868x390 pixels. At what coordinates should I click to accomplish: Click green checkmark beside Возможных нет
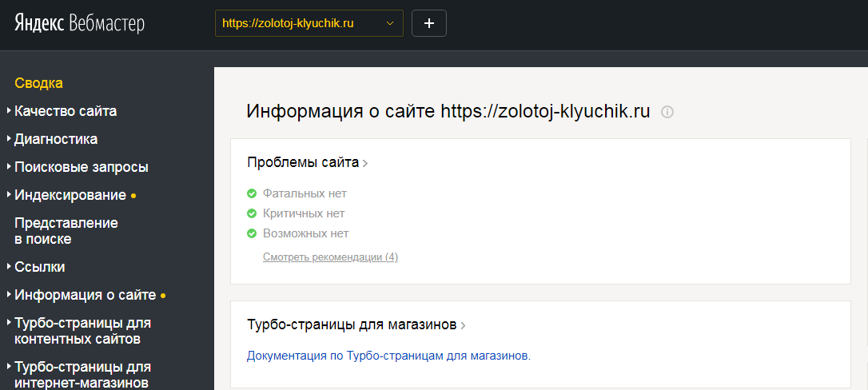[252, 233]
